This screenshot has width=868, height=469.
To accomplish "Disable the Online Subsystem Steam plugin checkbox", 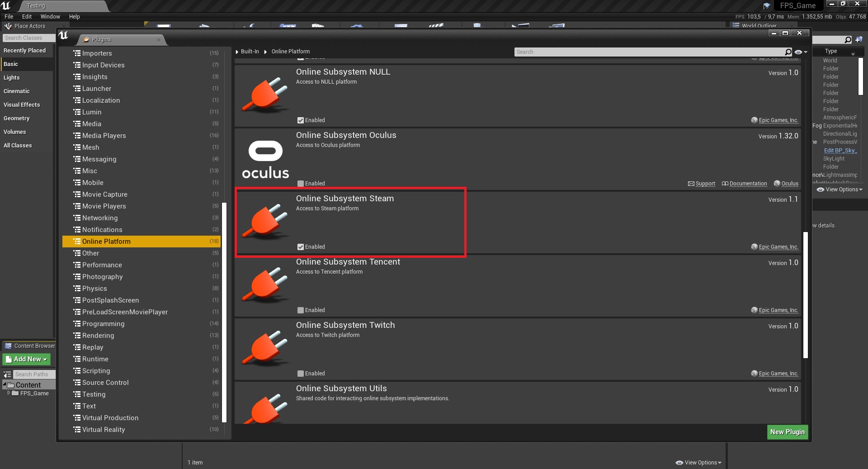I will pyautogui.click(x=301, y=247).
